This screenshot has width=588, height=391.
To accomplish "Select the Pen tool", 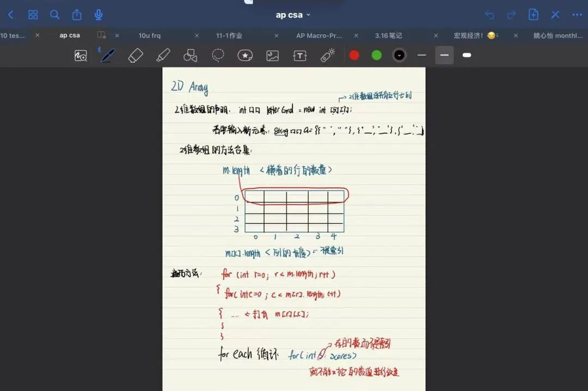I will [x=108, y=55].
